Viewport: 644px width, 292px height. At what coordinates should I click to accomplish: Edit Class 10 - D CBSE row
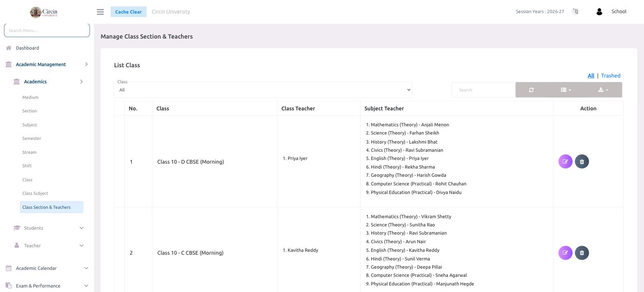[565, 162]
